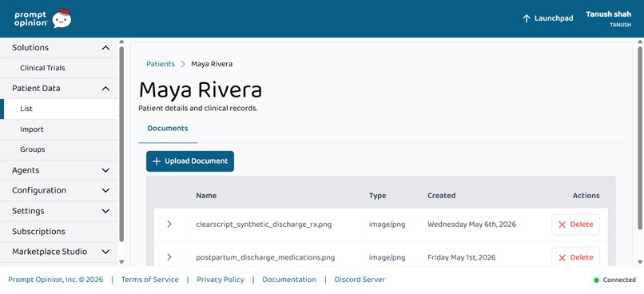Click Prompt Opinion, Inc. © 2026 link
This screenshot has width=644, height=294.
[56, 280]
